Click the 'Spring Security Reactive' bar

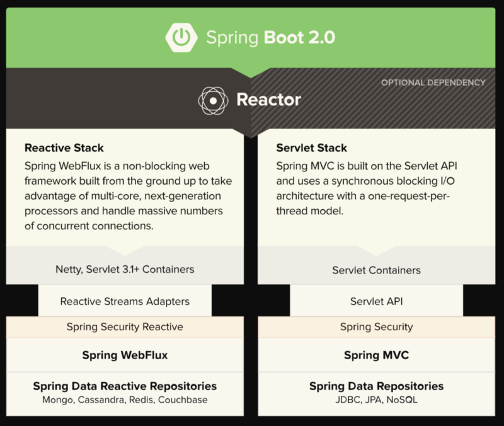125,327
